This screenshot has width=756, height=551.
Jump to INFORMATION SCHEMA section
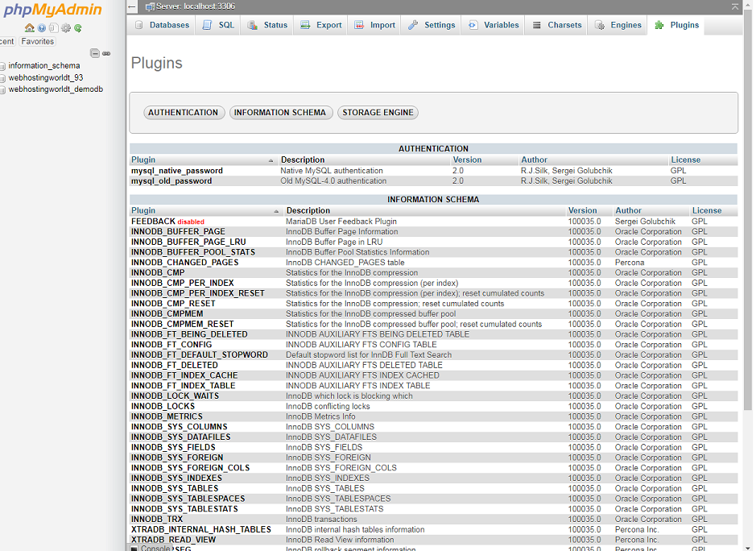coord(279,113)
